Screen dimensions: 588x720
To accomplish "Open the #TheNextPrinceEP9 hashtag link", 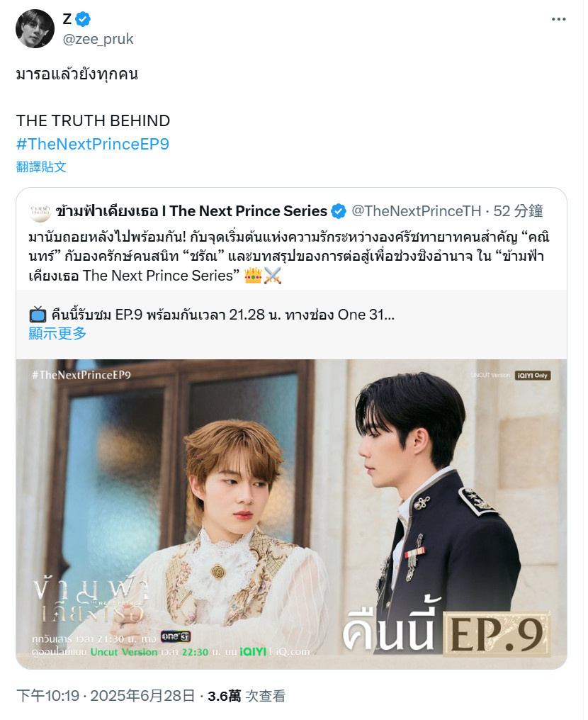I will (x=93, y=144).
